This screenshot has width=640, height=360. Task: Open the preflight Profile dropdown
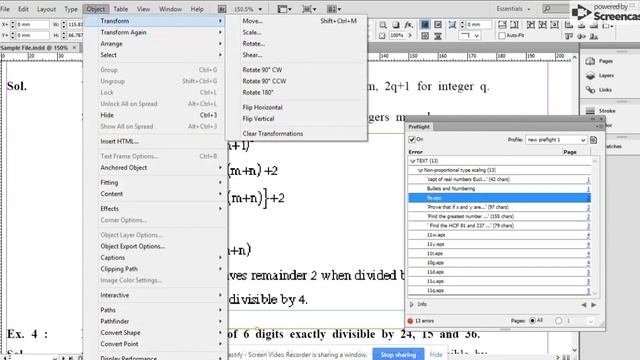click(556, 140)
